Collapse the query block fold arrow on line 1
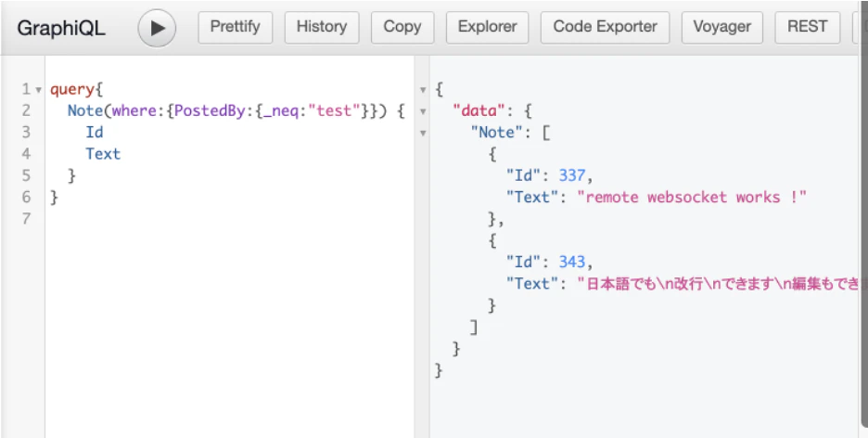Screen dimensions: 868x438 [x=38, y=90]
